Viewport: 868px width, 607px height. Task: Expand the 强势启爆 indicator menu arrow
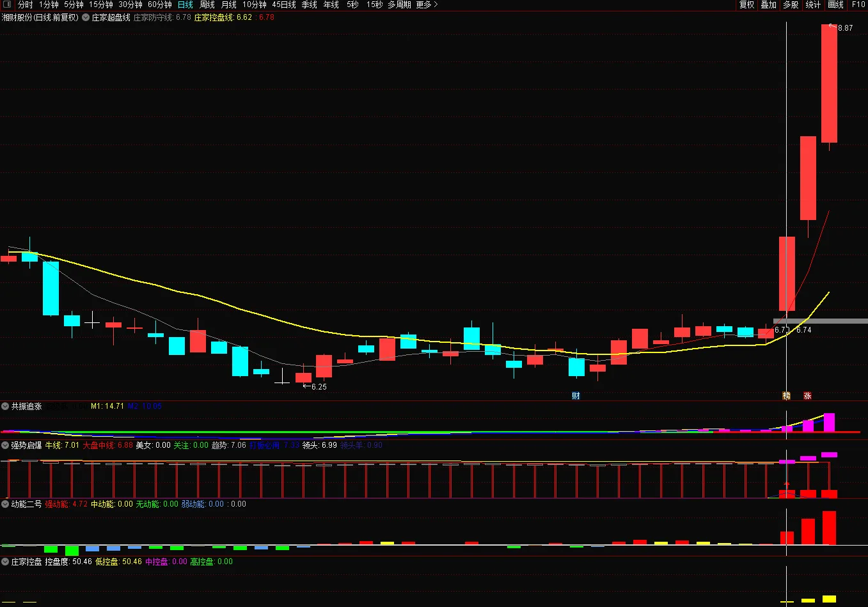pos(5,445)
